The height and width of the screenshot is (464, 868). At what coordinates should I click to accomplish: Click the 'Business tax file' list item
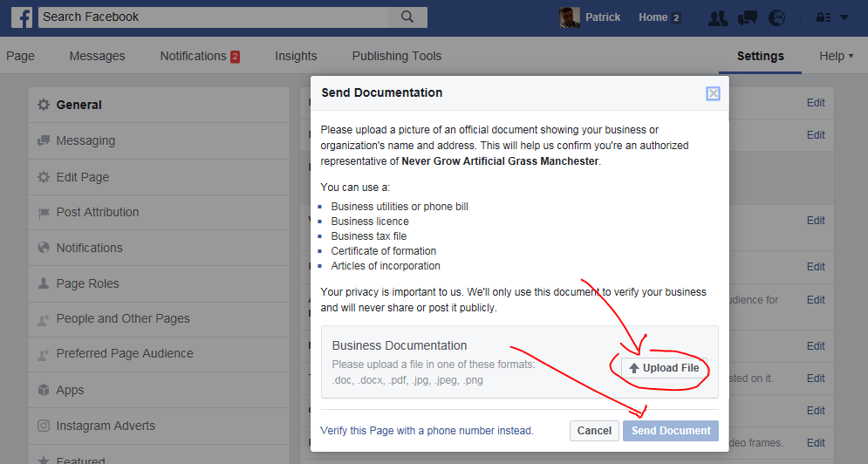[369, 236]
